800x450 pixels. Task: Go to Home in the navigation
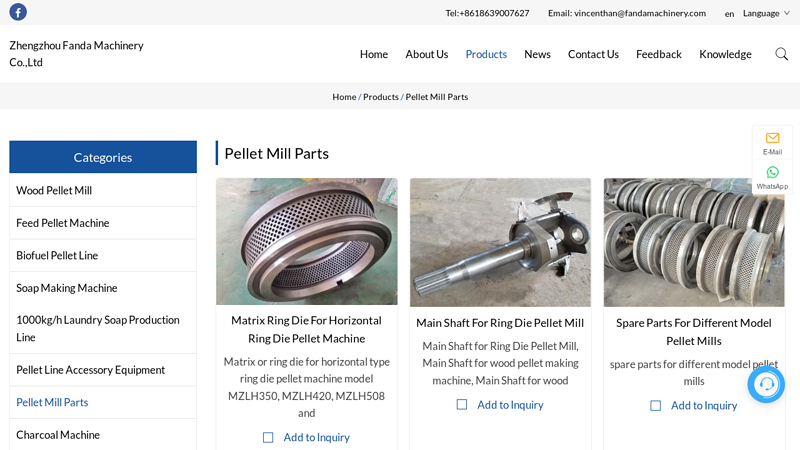pyautogui.click(x=373, y=54)
